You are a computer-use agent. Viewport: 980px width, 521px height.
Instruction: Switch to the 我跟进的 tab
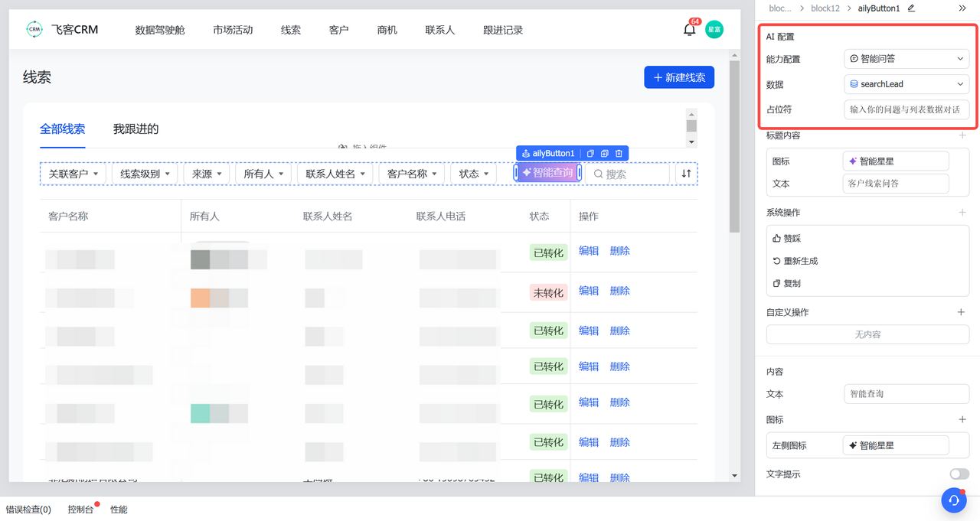tap(136, 129)
